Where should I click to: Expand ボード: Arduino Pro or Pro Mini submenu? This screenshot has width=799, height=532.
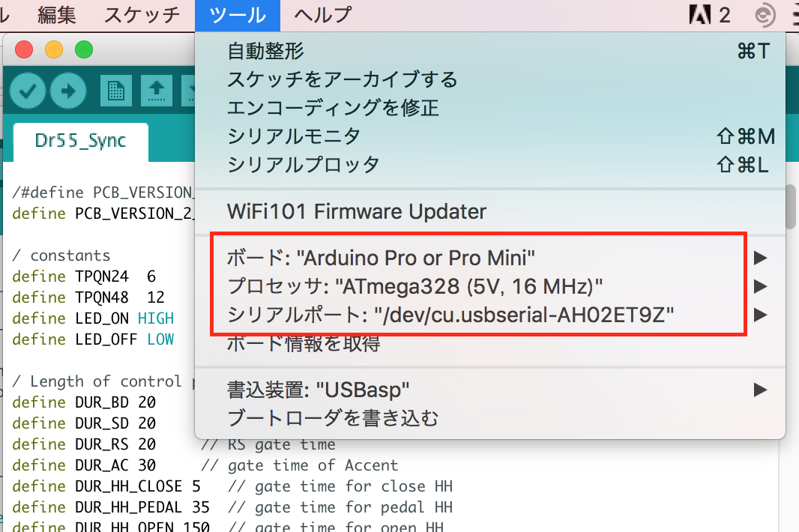click(x=489, y=258)
